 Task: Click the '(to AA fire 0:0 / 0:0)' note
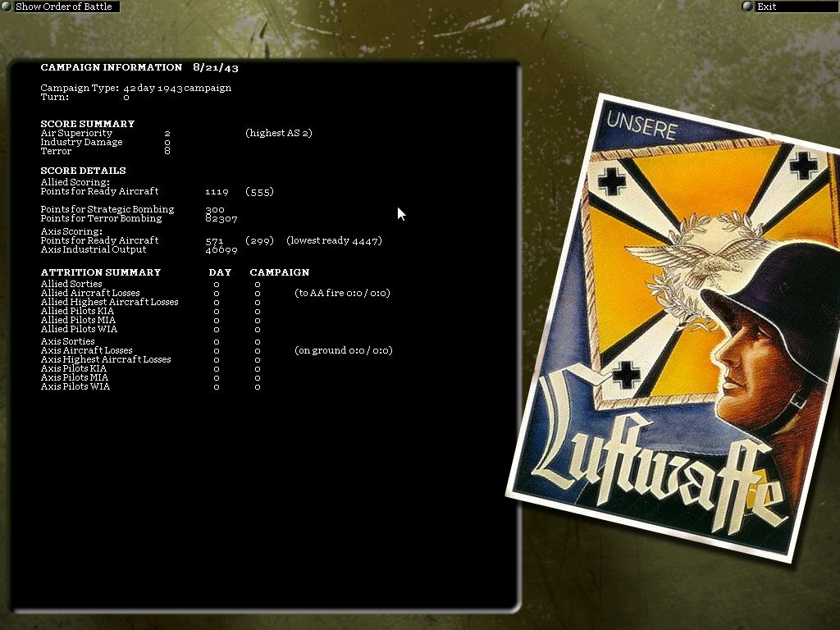coord(342,293)
